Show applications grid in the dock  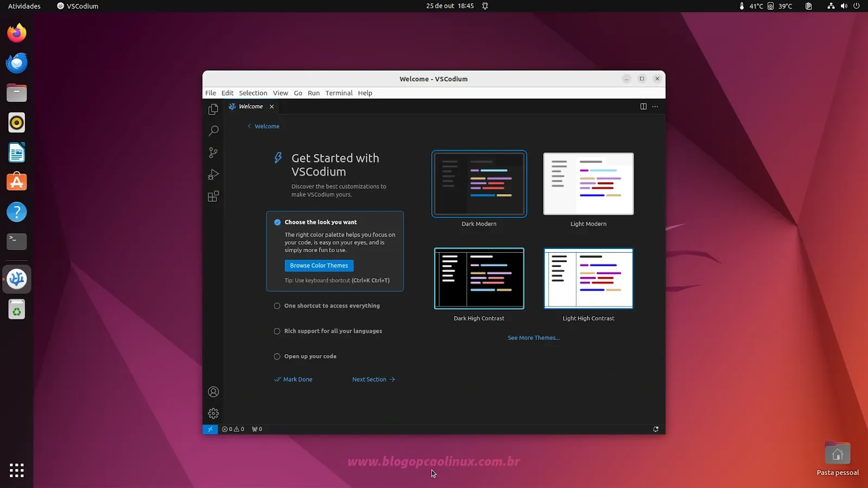(17, 470)
